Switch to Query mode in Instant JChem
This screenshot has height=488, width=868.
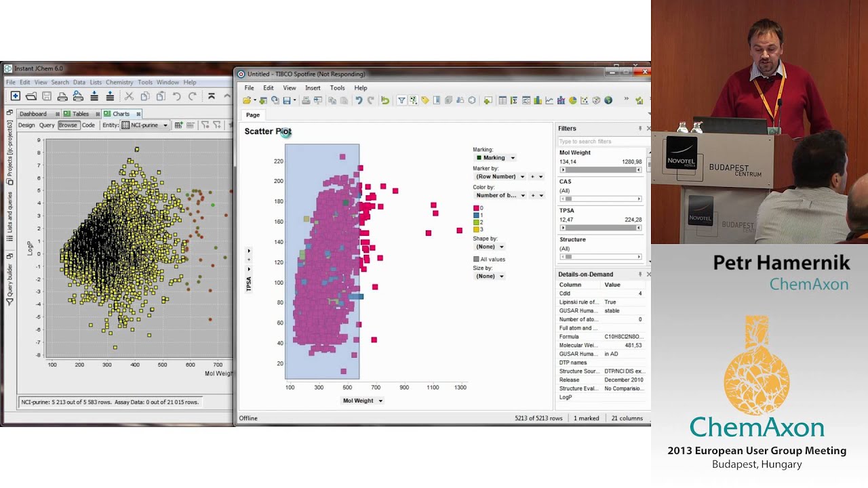tap(47, 125)
